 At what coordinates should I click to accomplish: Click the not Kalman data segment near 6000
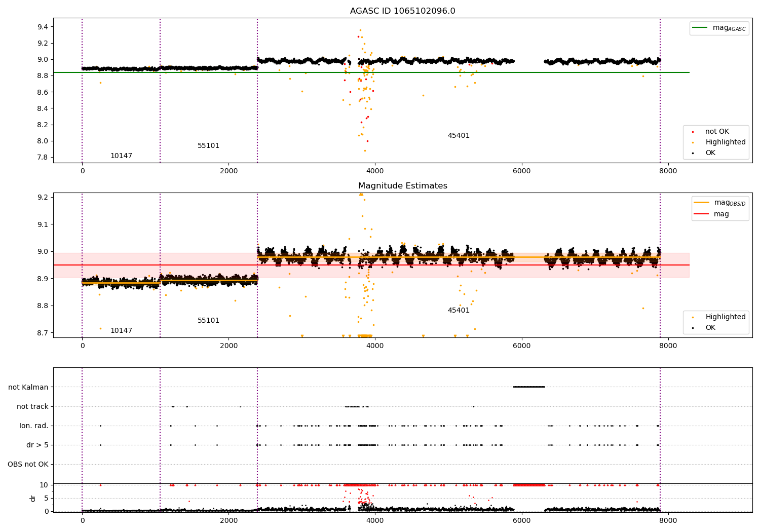point(529,387)
